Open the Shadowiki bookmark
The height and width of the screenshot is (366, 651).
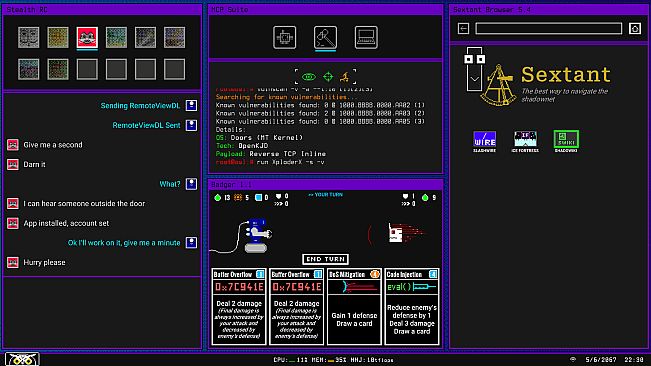click(566, 141)
